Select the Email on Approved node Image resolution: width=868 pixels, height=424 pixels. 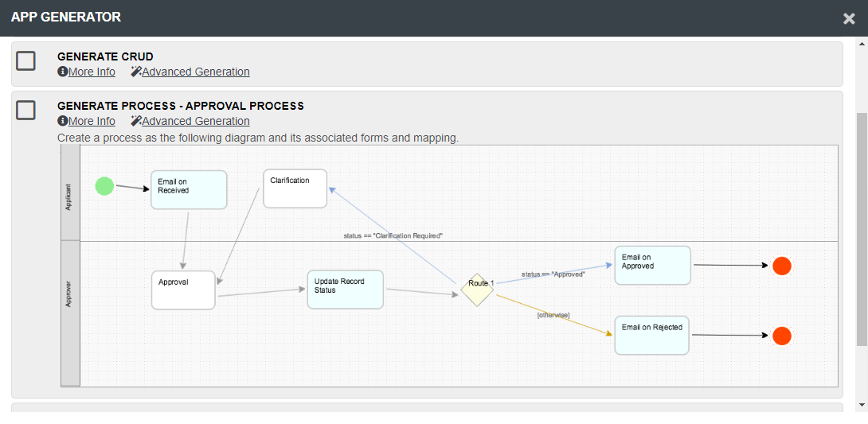(x=652, y=265)
